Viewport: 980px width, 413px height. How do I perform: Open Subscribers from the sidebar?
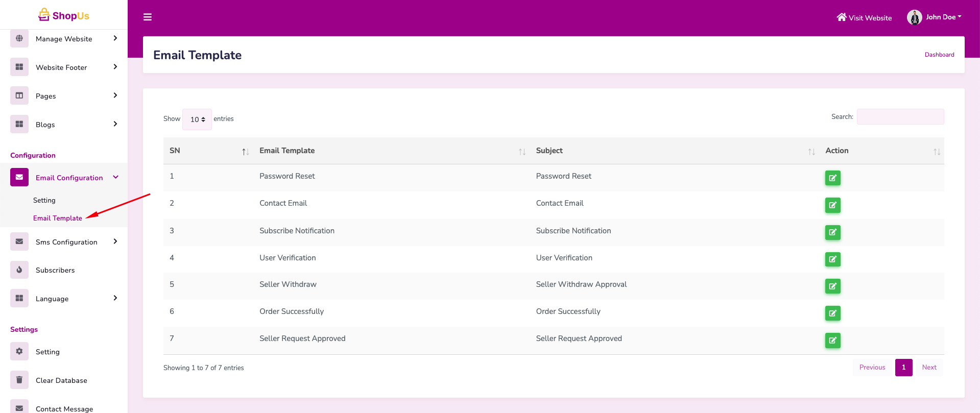55,270
